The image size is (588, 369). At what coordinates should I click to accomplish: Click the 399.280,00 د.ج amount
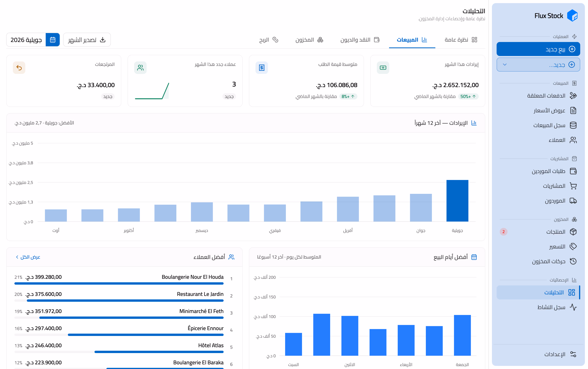[x=43, y=277]
